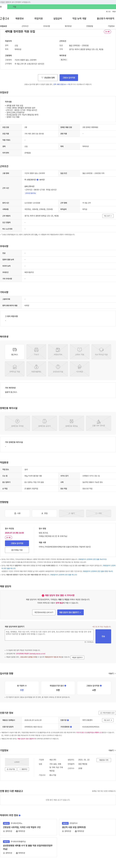The image size is (116, 868).
Task: Click the 열람차단 button
Action: (23, 769)
